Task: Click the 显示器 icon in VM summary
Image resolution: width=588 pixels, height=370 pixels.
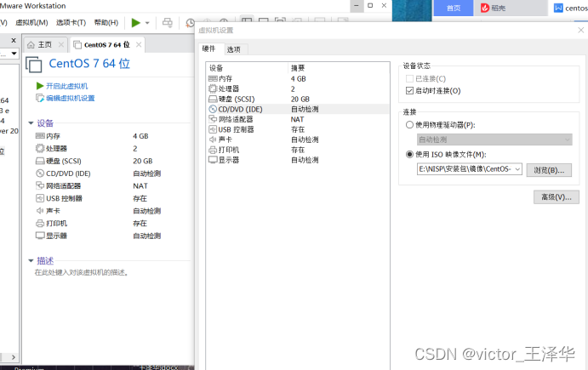Action: click(x=40, y=236)
